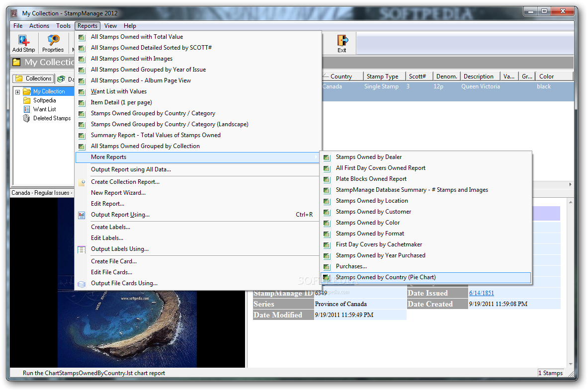Viewport: 588px width, 391px height.
Task: Click StampManage title bar application icon
Action: point(14,13)
